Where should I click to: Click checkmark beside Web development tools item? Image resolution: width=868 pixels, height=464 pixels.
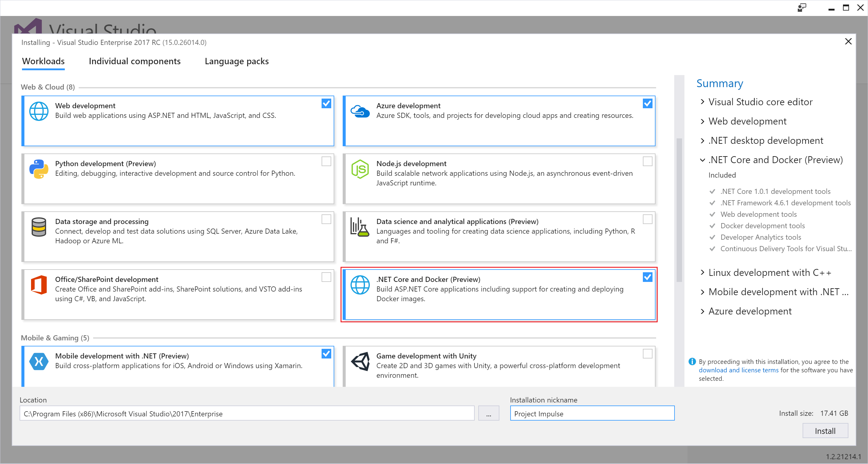712,214
